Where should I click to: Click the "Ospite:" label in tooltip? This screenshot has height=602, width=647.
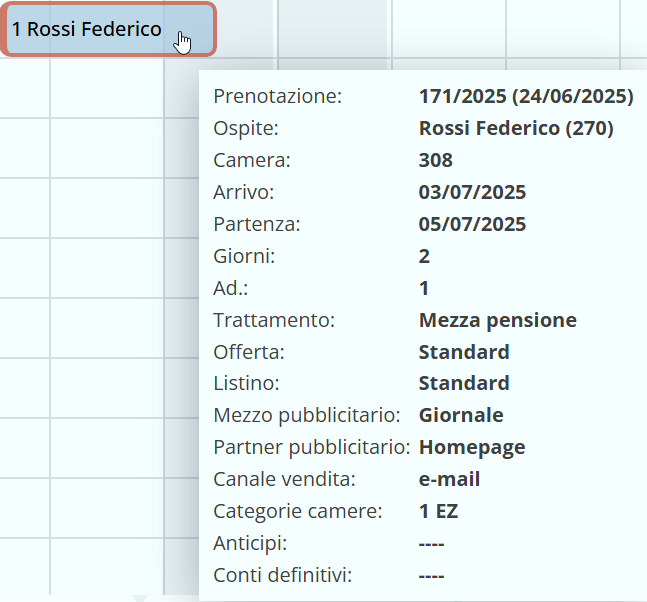click(x=246, y=128)
